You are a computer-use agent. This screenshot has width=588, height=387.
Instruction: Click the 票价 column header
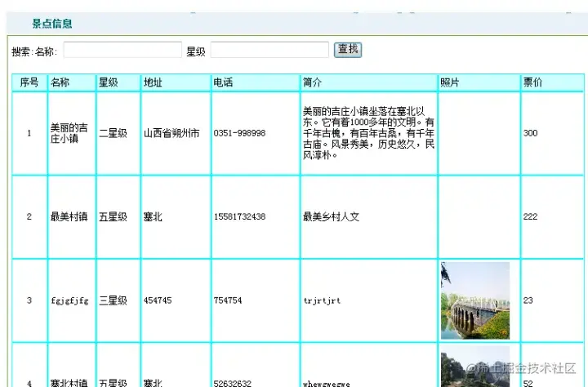tap(552, 82)
